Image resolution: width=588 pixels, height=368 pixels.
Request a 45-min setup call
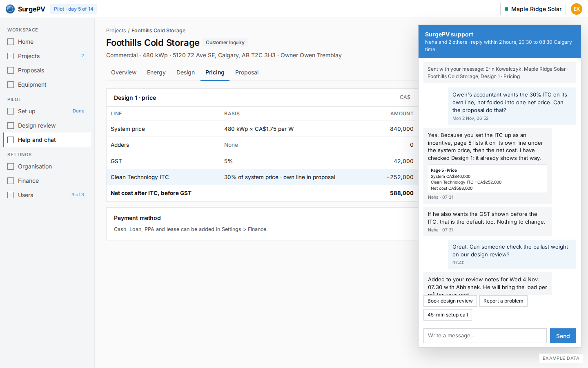point(448,315)
